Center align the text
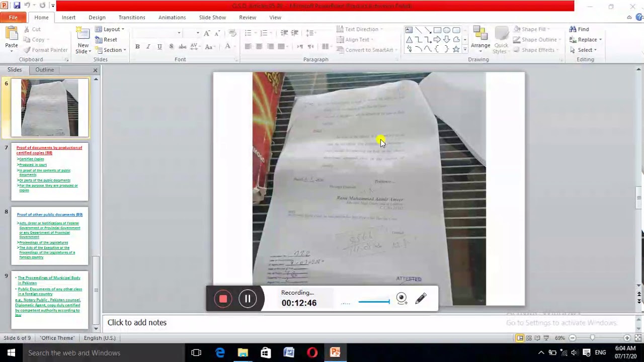Screen dimensions: 644x362 (x=259, y=47)
